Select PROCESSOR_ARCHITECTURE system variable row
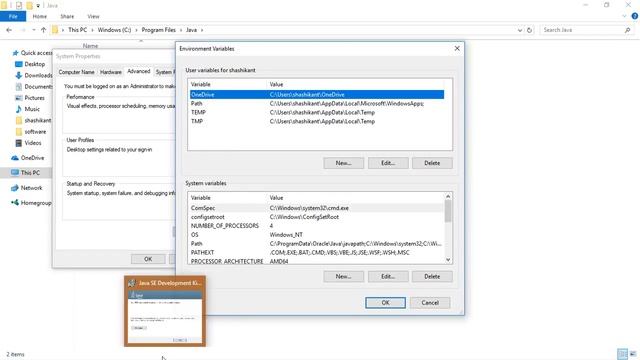 coord(317,261)
